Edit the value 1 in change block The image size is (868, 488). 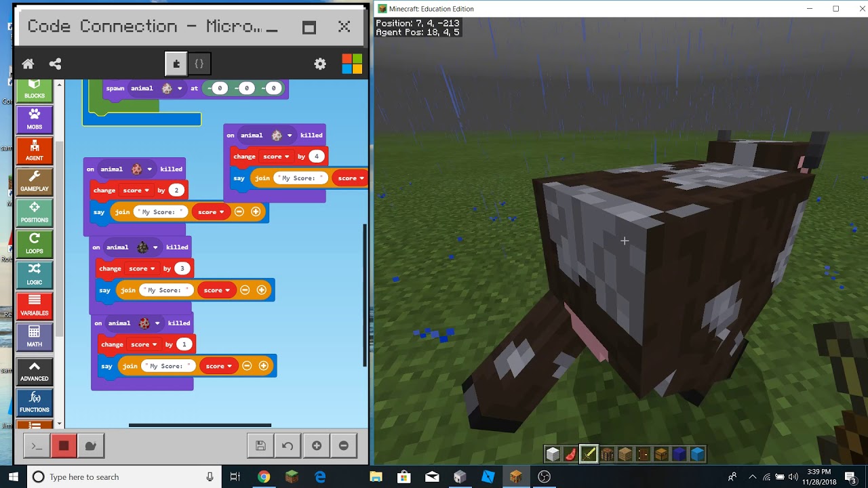tap(184, 344)
